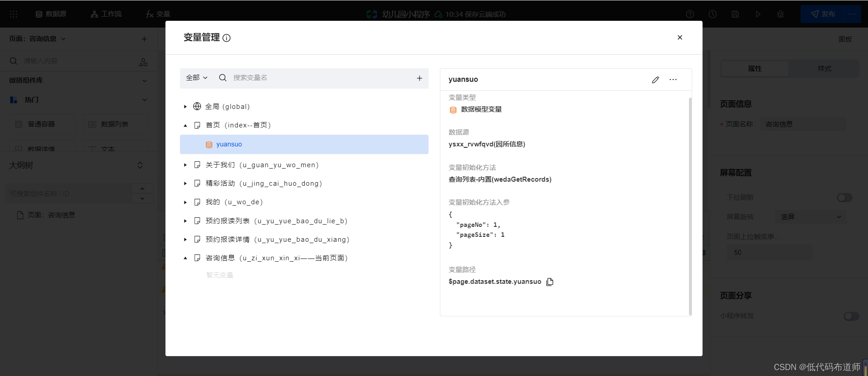Click the apps grid icon top-left
The height and width of the screenshot is (376, 868).
click(x=14, y=14)
